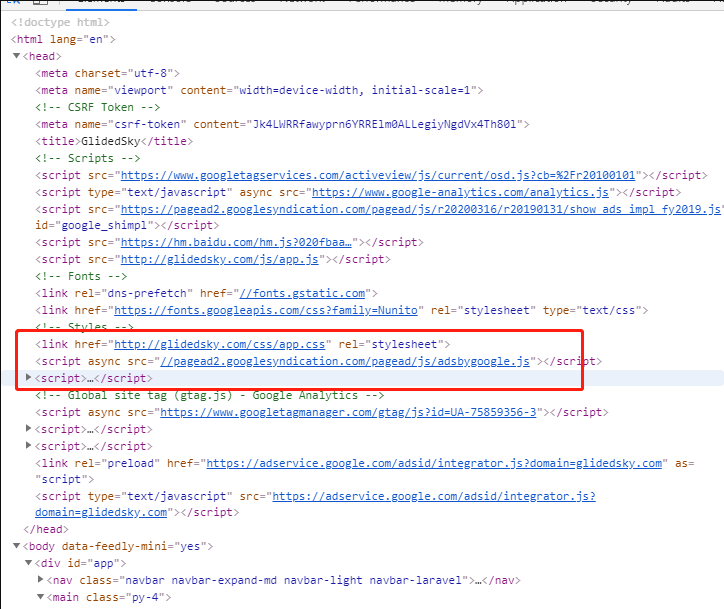Collapse the div id="app" node
The height and width of the screenshot is (609, 724).
coord(29,563)
